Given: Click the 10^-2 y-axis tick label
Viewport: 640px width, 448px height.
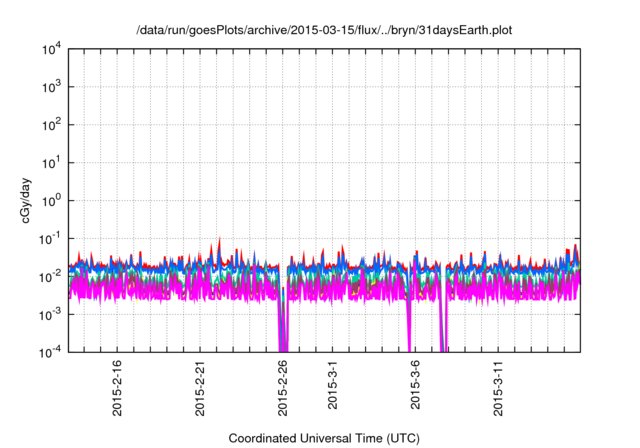Looking at the screenshot, I should tap(51, 276).
